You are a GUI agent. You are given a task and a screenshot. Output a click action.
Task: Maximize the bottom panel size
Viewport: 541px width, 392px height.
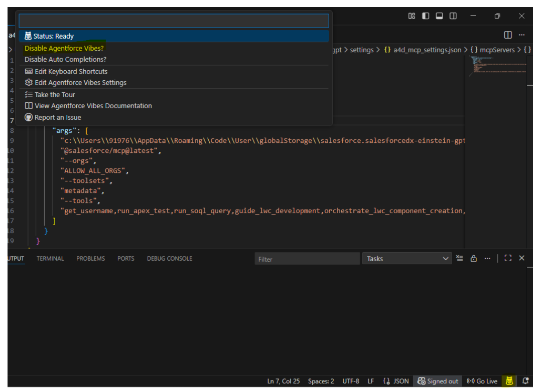[508, 258]
